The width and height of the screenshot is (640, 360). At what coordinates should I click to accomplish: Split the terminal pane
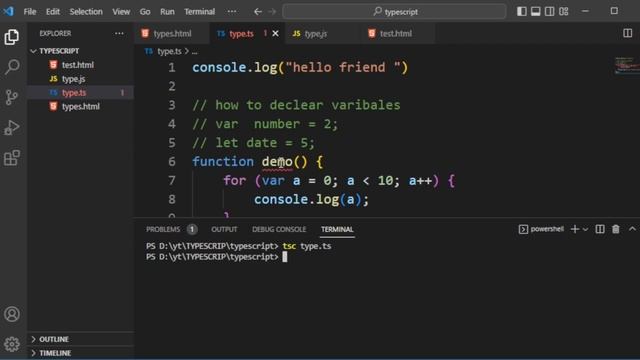pos(600,229)
